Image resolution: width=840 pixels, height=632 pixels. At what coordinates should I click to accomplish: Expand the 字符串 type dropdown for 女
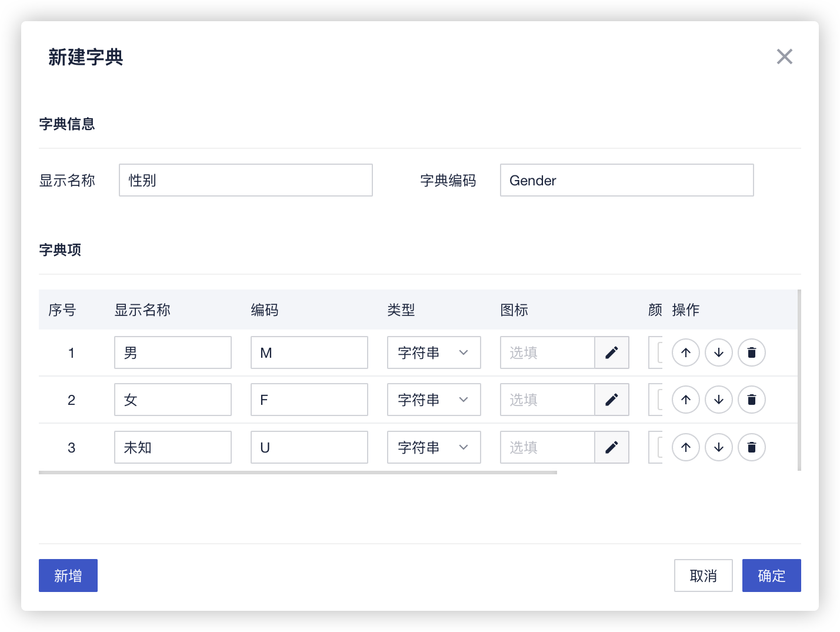click(x=434, y=400)
